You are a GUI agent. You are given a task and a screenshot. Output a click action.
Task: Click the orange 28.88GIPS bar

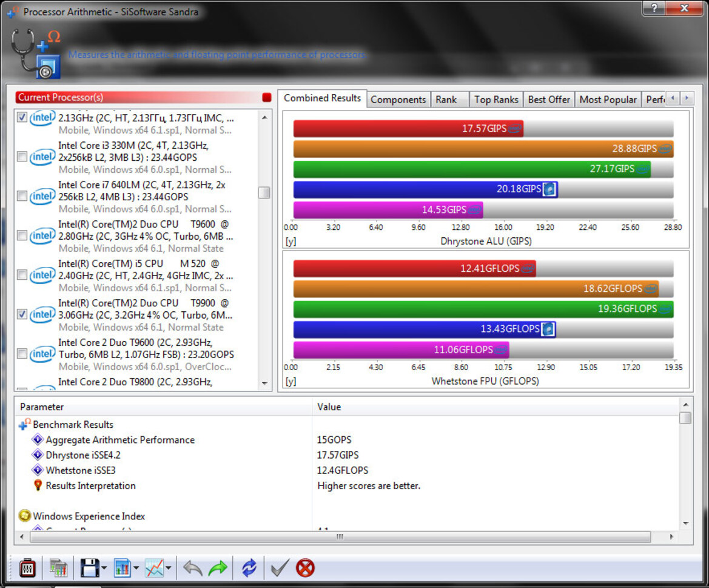[483, 149]
